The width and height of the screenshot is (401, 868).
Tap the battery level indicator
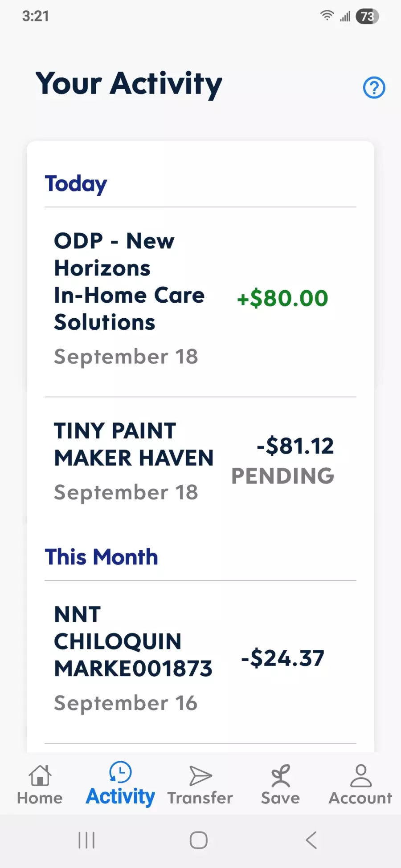(367, 16)
